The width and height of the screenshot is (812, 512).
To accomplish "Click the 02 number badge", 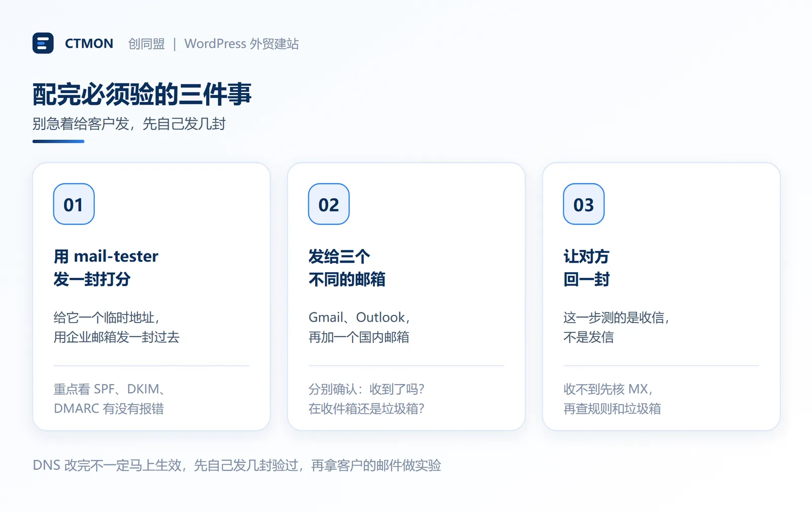I will pyautogui.click(x=329, y=204).
